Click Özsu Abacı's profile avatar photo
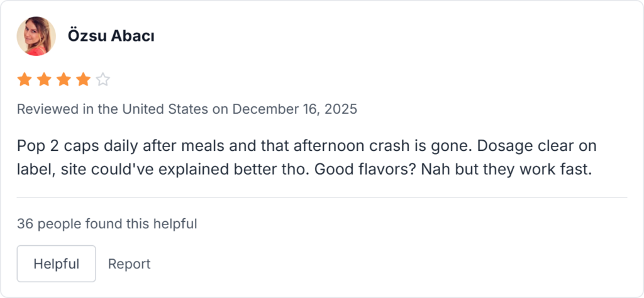 click(x=36, y=36)
